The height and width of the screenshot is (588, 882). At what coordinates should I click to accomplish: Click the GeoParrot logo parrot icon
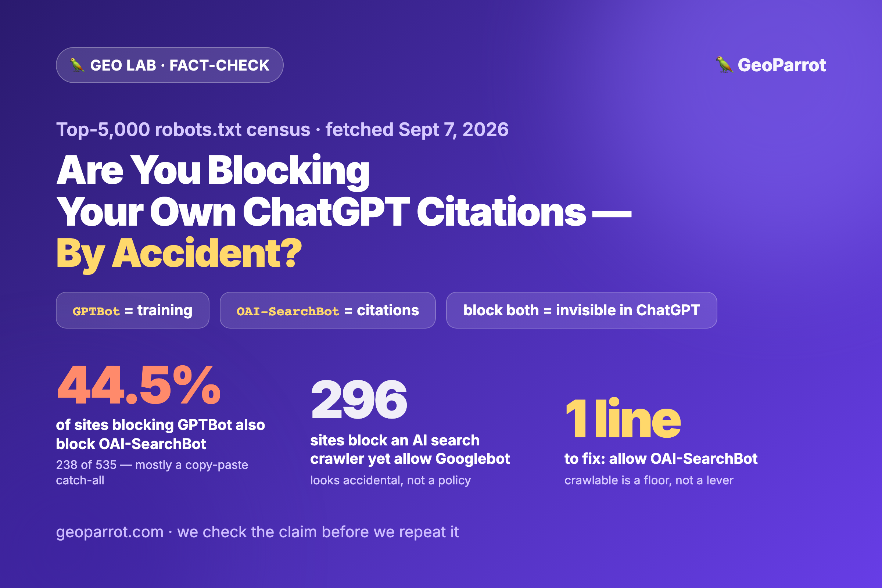point(724,65)
